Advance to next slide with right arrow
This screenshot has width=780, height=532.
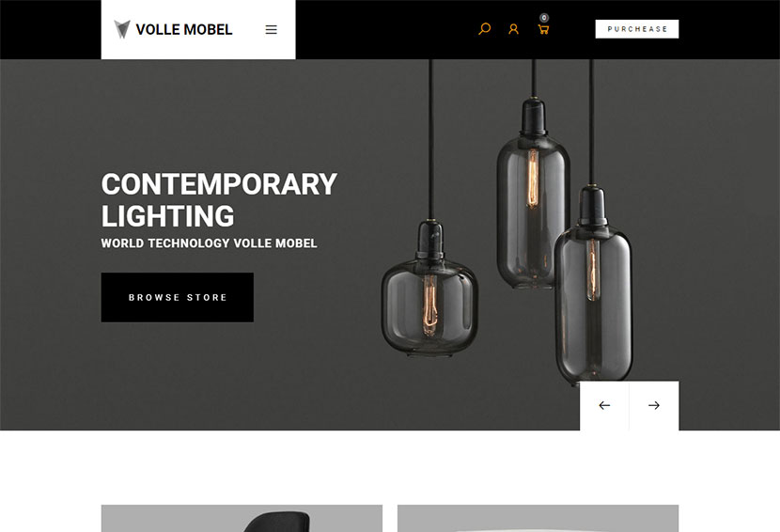pyautogui.click(x=654, y=406)
